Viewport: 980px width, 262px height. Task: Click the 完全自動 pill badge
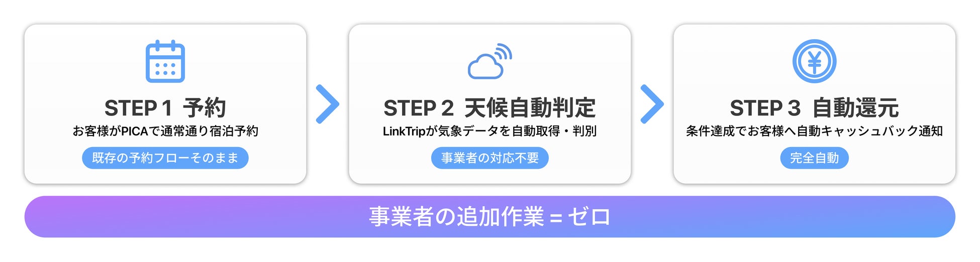click(814, 158)
